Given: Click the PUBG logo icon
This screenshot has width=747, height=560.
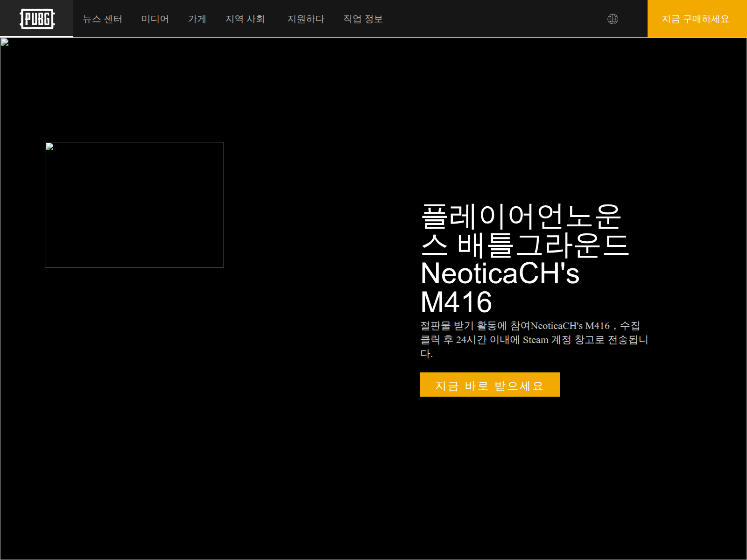Looking at the screenshot, I should (37, 19).
